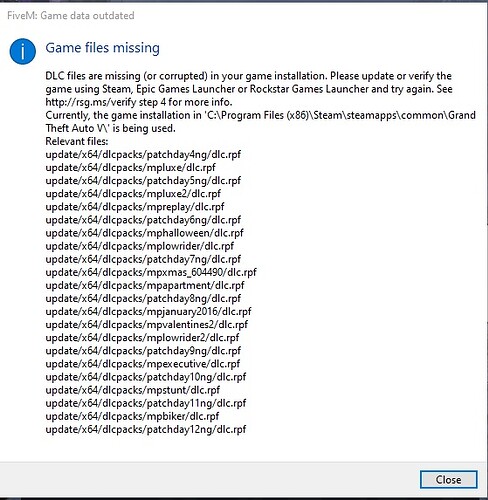Click the mplowrider/dlc.rpf file path

[139, 246]
